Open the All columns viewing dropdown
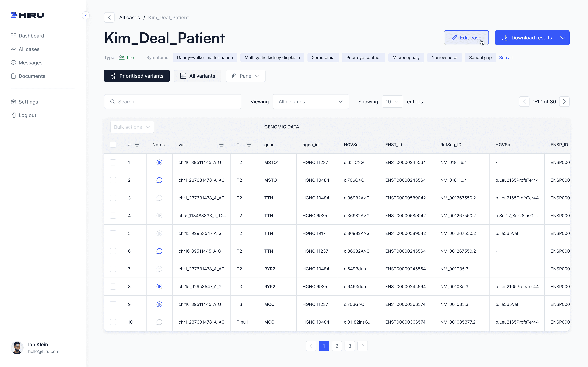The width and height of the screenshot is (588, 367). [311, 102]
